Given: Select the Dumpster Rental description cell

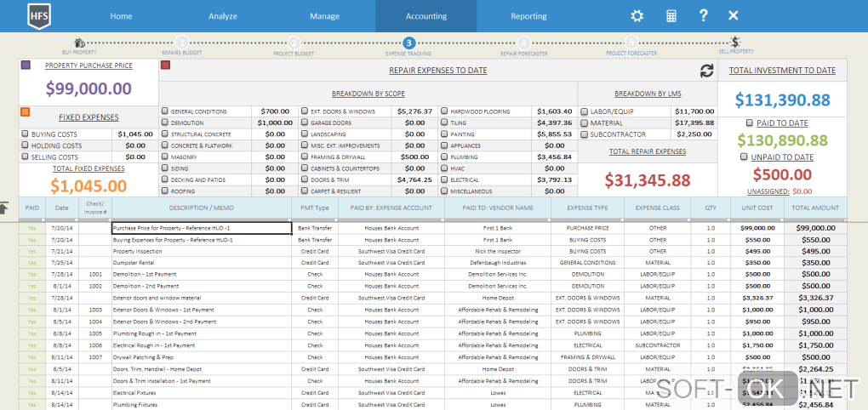Looking at the screenshot, I should pyautogui.click(x=202, y=263).
